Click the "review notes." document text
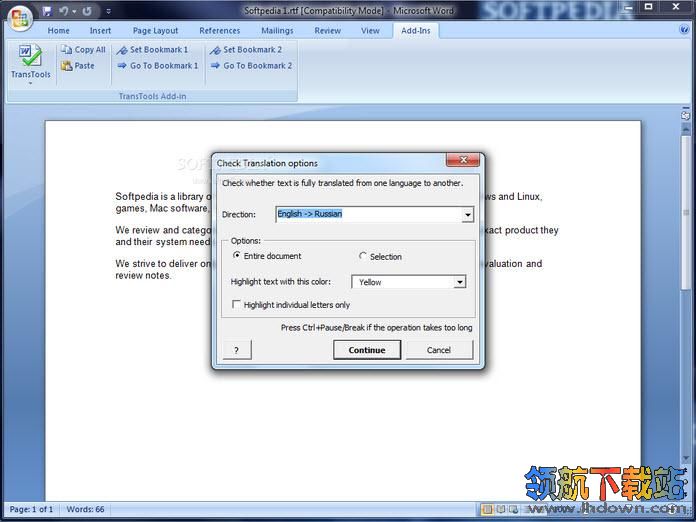The width and height of the screenshot is (696, 522). (x=143, y=276)
